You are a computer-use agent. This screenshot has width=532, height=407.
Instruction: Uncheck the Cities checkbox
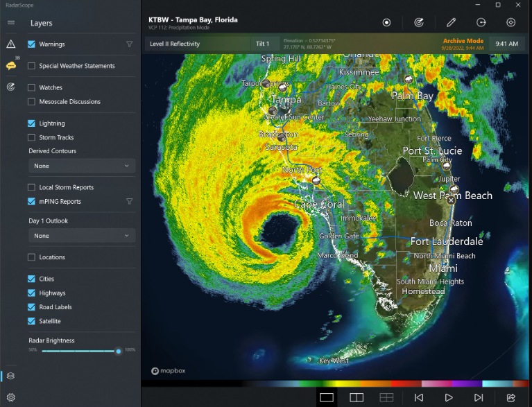[x=31, y=279]
